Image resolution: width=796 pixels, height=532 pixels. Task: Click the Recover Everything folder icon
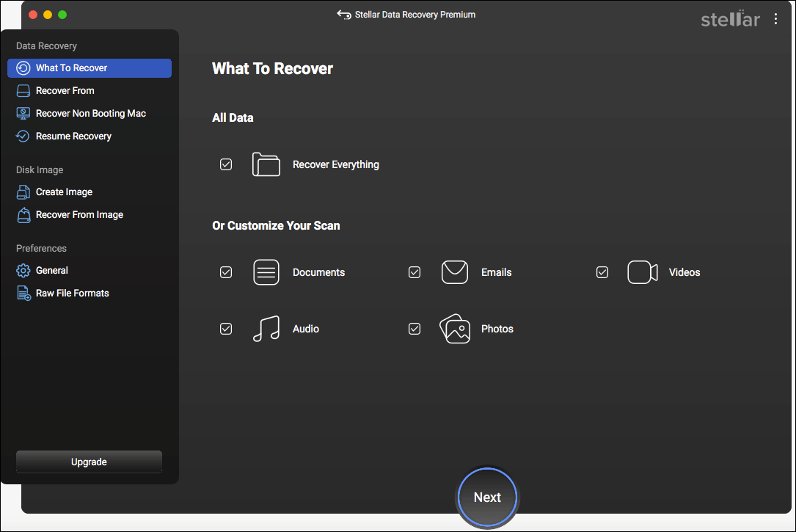[x=266, y=164]
